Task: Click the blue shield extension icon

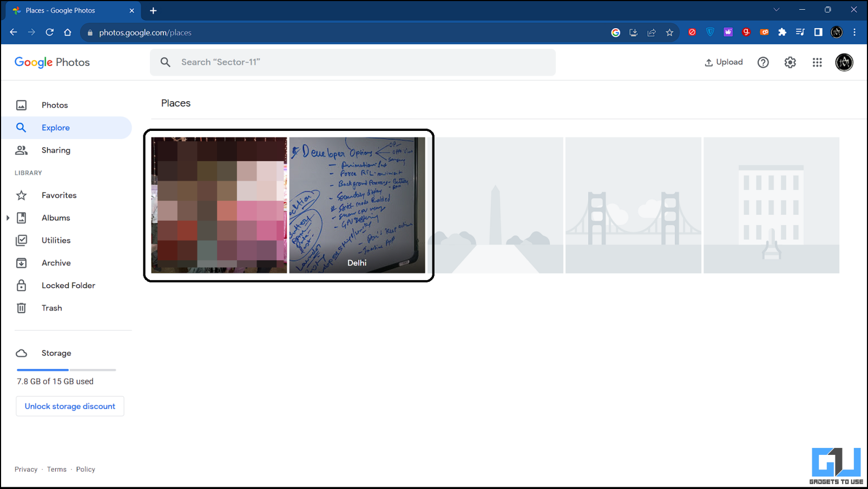Action: click(x=710, y=32)
